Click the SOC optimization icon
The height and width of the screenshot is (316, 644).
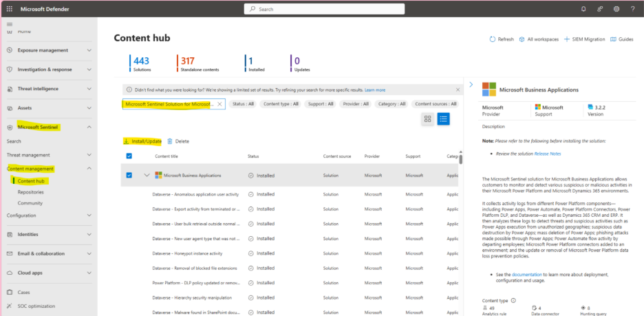click(x=10, y=306)
